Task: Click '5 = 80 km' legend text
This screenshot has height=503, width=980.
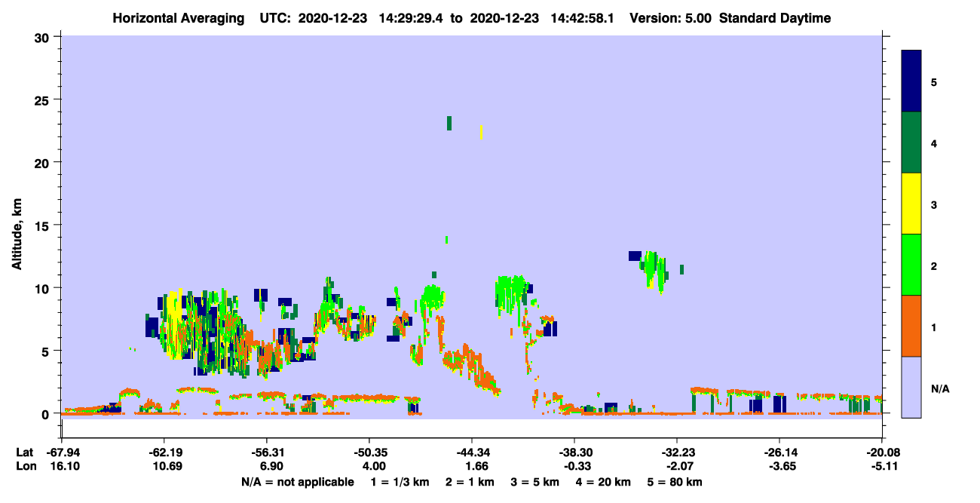Action: click(x=675, y=482)
